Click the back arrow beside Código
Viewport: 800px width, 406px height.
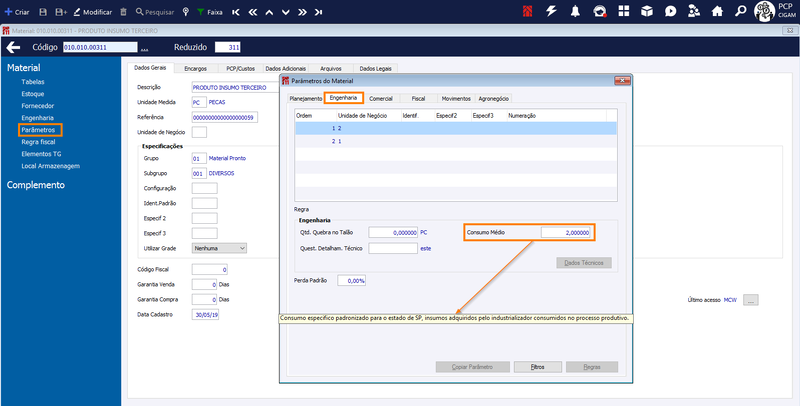coord(13,47)
